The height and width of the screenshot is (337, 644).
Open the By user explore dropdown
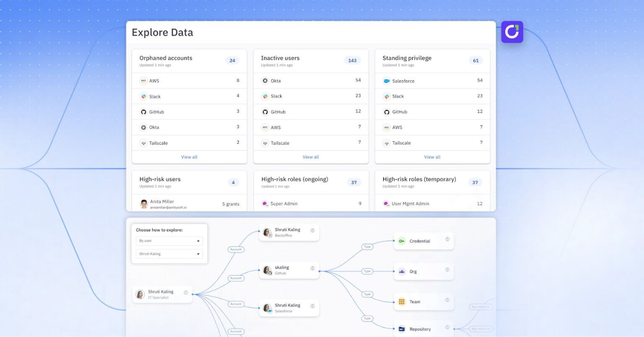169,241
